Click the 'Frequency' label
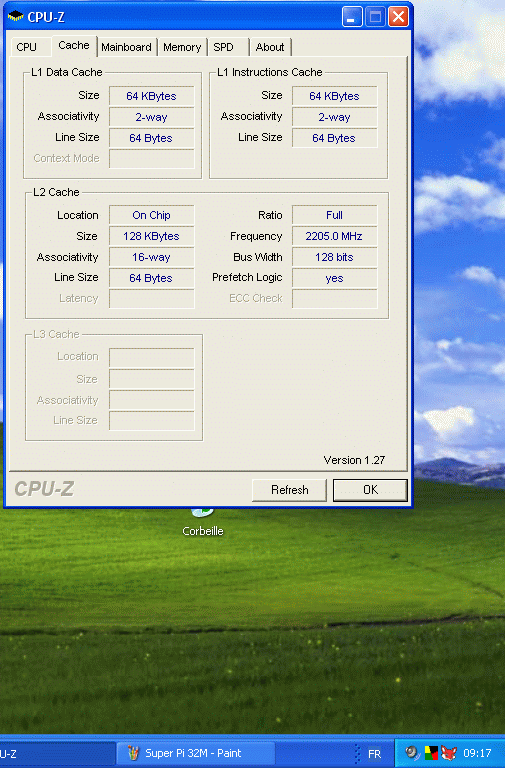The image size is (505, 768). (x=256, y=237)
